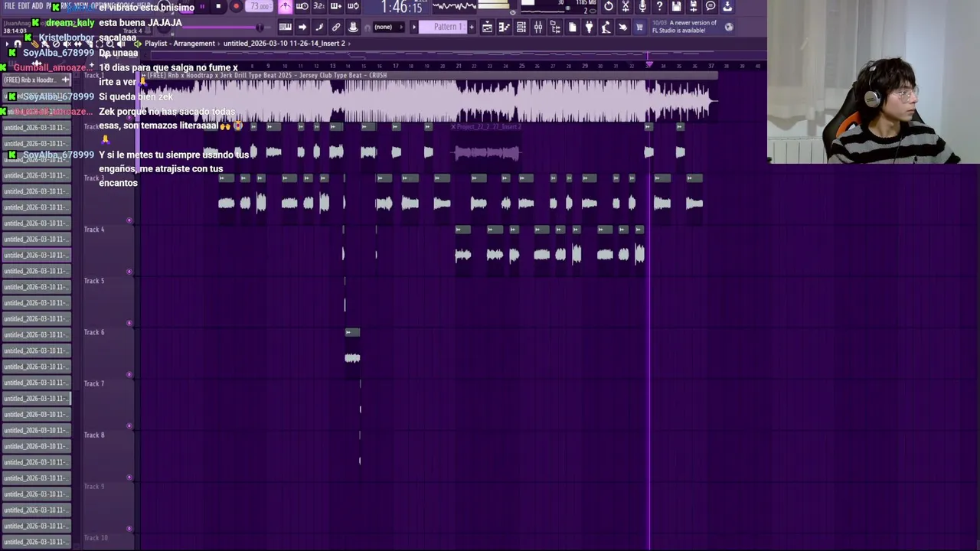Screen dimensions: 980x551
Task: Click the tempo value field
Action: tap(259, 6)
